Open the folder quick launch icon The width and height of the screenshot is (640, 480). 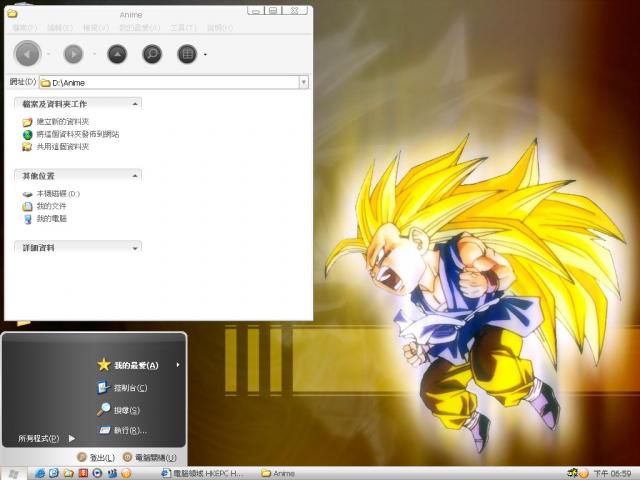coord(69,473)
